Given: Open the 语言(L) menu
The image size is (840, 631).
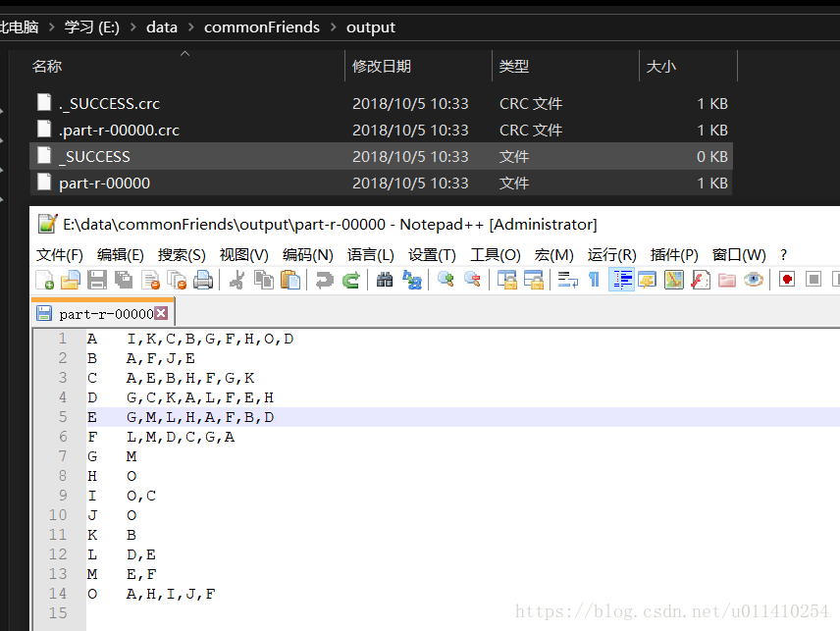Looking at the screenshot, I should point(371,255).
